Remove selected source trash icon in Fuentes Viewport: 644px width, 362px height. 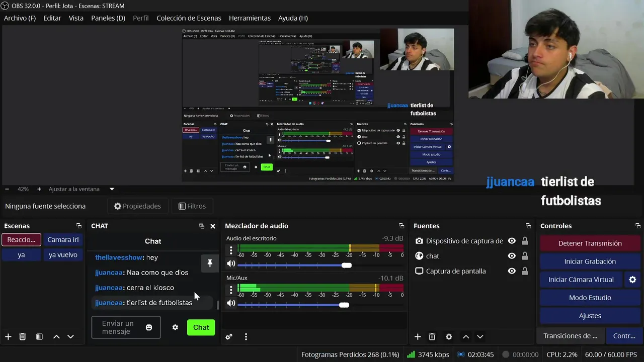(x=432, y=337)
